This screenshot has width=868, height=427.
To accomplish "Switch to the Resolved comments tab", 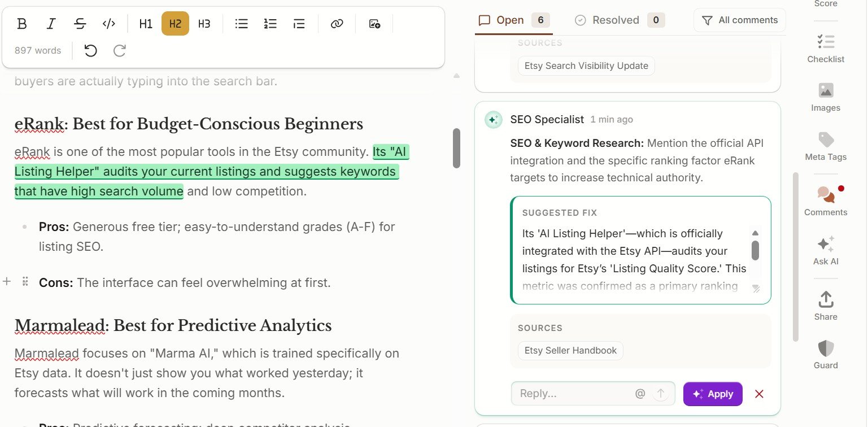I will pos(619,20).
